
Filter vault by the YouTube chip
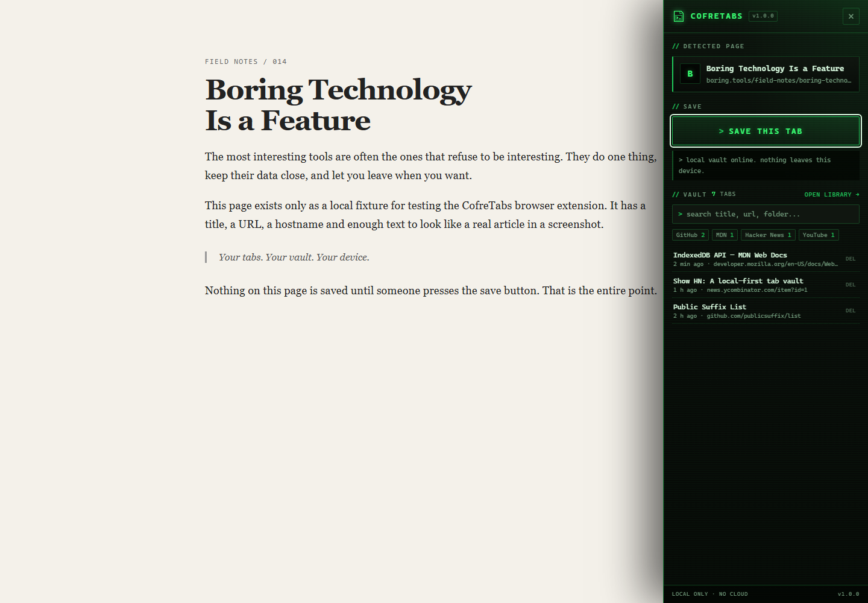[819, 235]
